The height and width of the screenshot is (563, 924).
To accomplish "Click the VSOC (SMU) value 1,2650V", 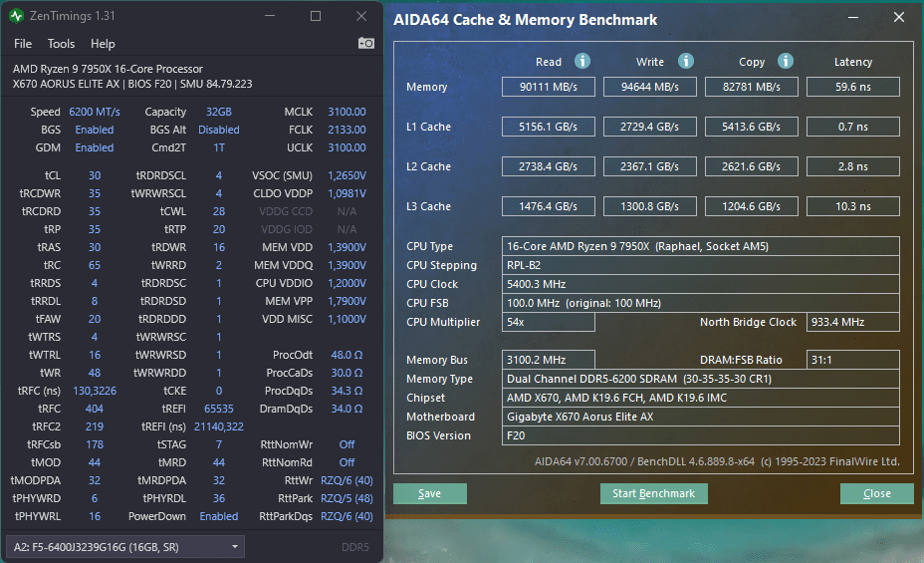I will 346,175.
